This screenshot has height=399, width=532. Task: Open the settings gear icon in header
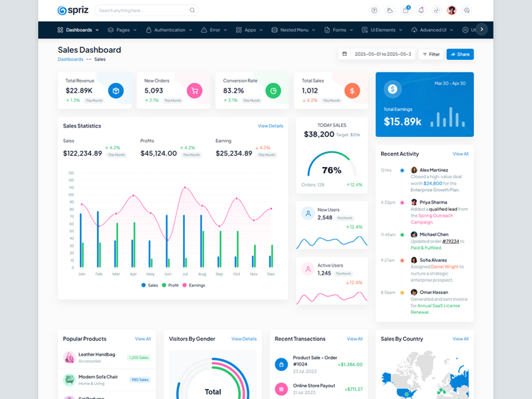point(467,11)
